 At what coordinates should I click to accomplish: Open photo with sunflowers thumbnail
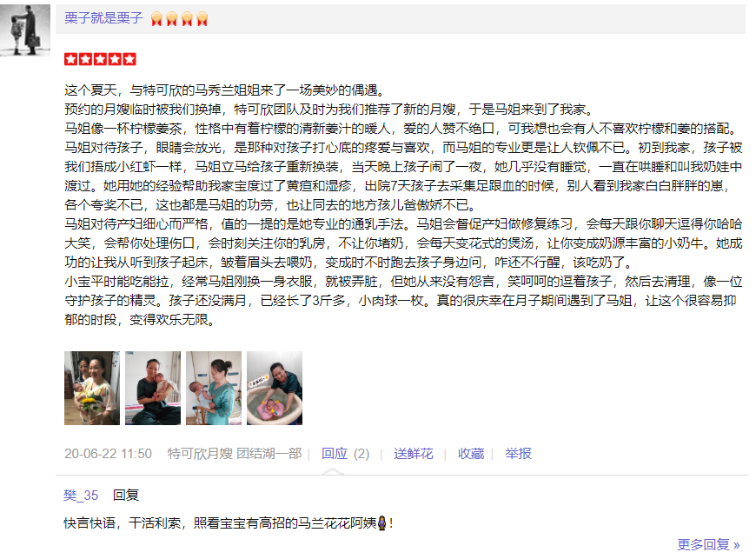(x=92, y=388)
